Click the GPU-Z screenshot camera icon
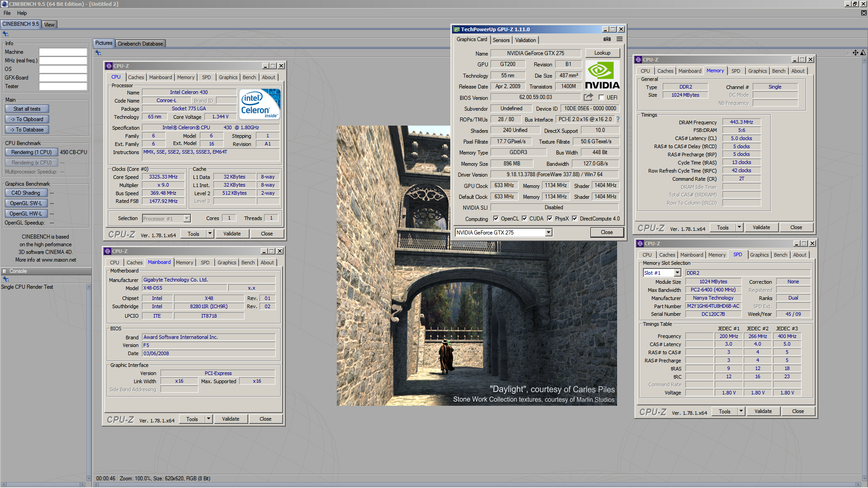Screen dimensions: 868x488 click(607, 39)
